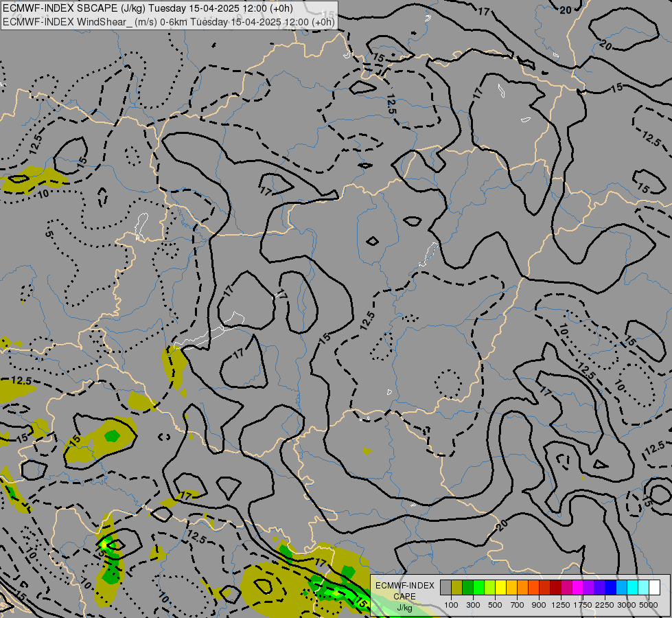The image size is (672, 618).
Task: Choose the cyan legend swatch
Action: click(x=633, y=587)
